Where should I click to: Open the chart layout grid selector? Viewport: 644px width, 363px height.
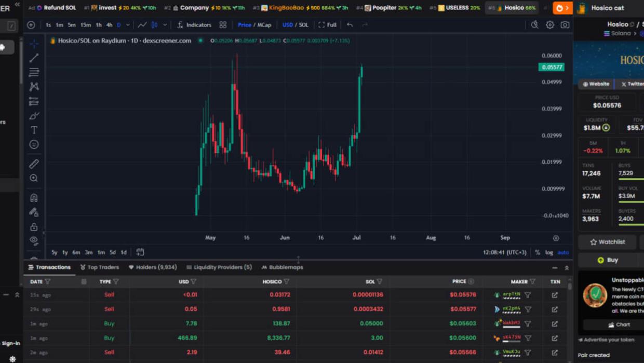(x=223, y=25)
